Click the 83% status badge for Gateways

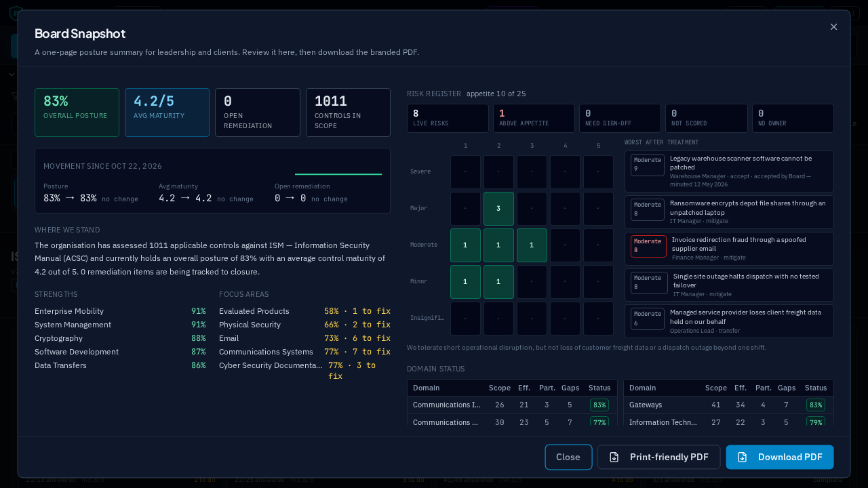pyautogui.click(x=816, y=405)
